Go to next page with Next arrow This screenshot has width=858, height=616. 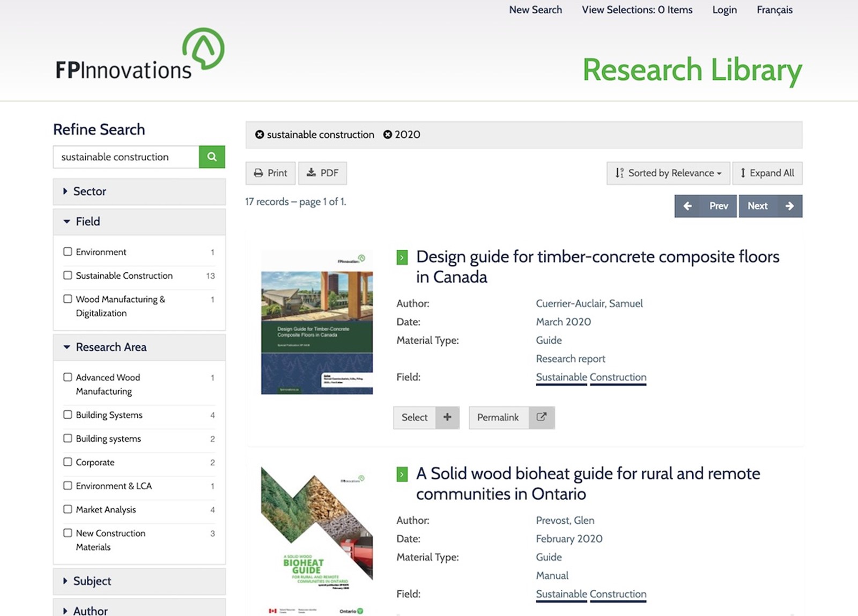(771, 206)
